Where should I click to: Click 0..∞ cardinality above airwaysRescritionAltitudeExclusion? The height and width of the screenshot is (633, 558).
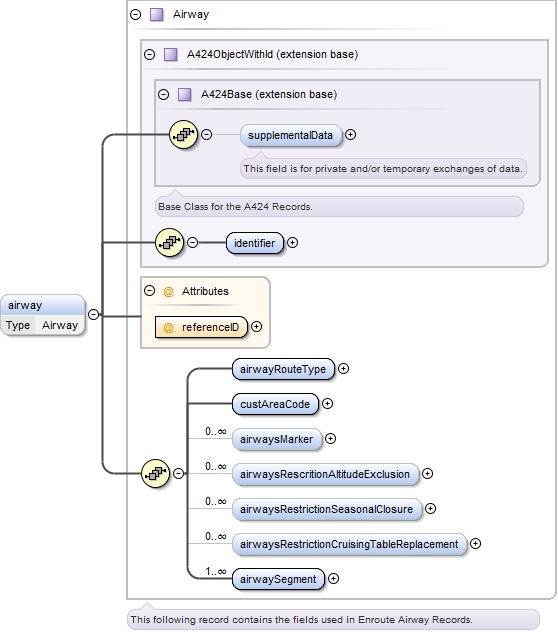point(216,466)
